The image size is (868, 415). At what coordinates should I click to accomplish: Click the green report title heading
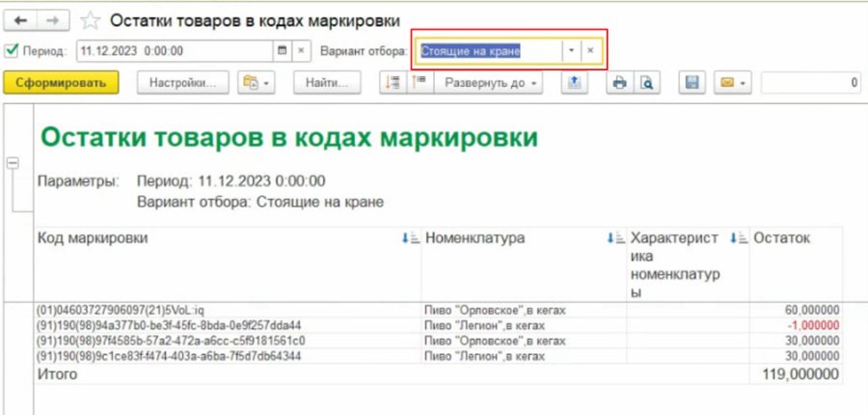[289, 137]
